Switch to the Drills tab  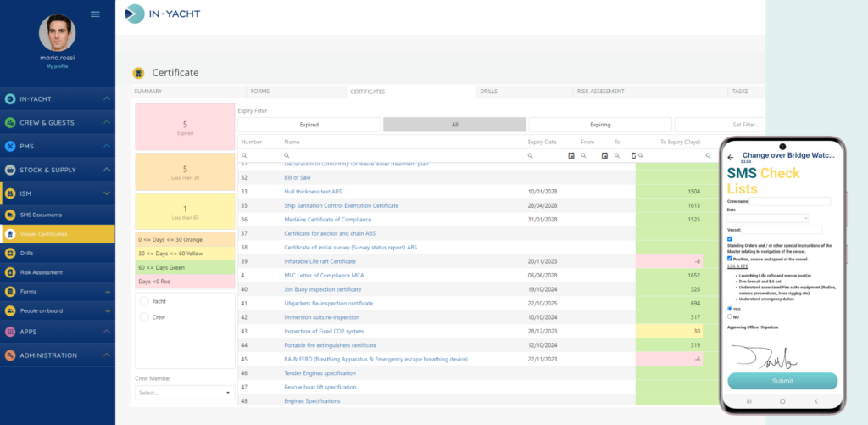(x=524, y=92)
